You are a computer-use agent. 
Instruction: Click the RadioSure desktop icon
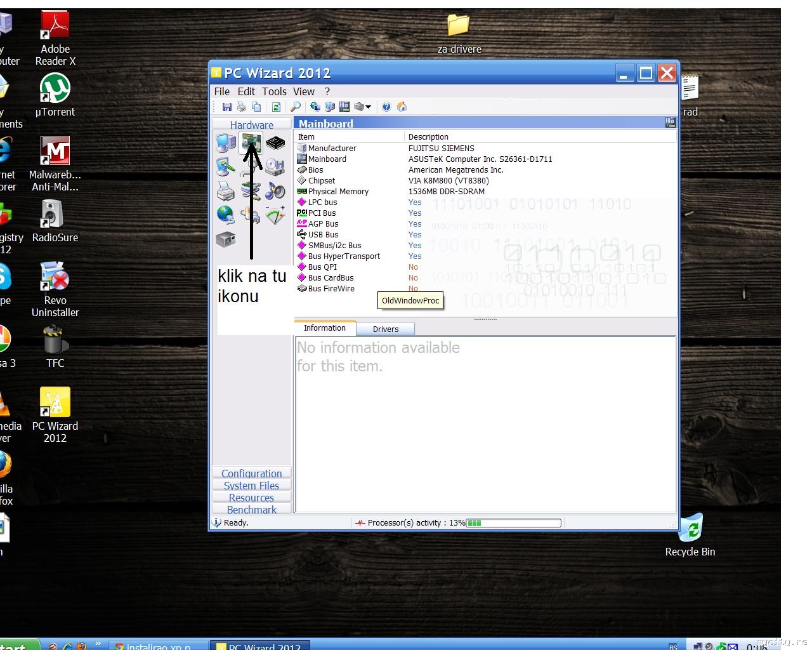point(55,222)
